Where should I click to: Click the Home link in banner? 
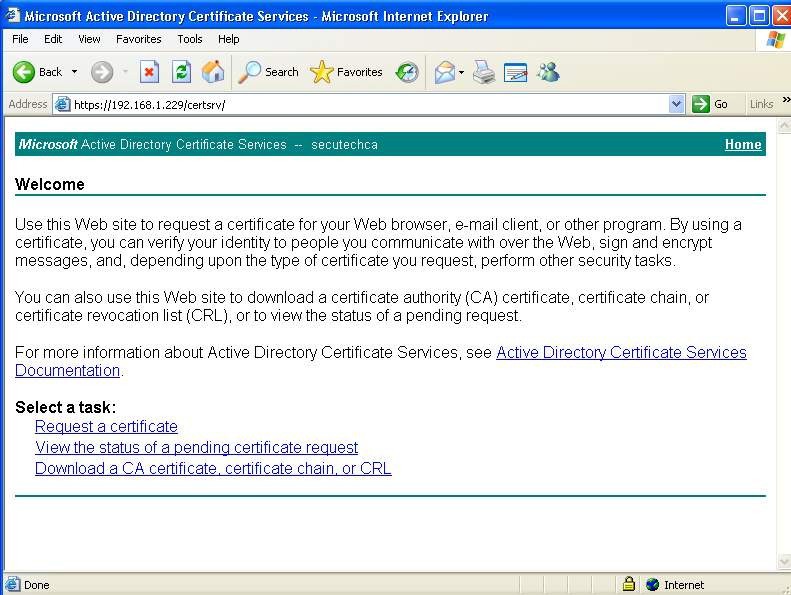743,144
